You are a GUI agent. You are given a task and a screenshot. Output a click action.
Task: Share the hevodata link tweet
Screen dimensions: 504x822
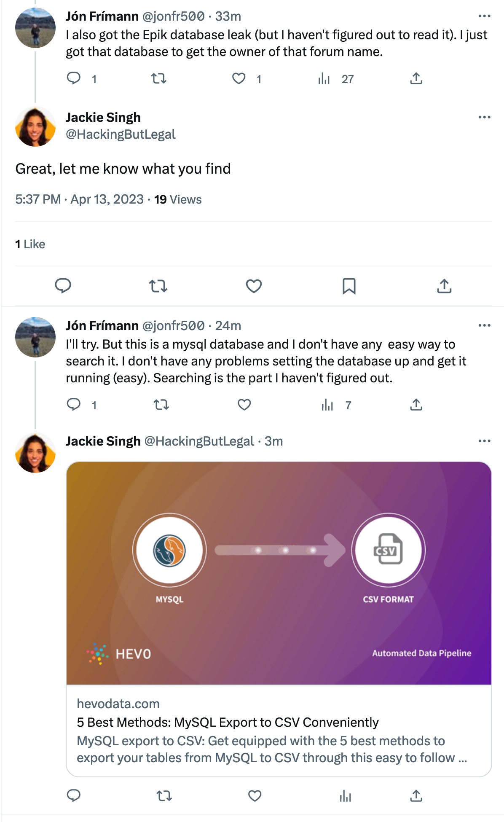click(x=416, y=795)
